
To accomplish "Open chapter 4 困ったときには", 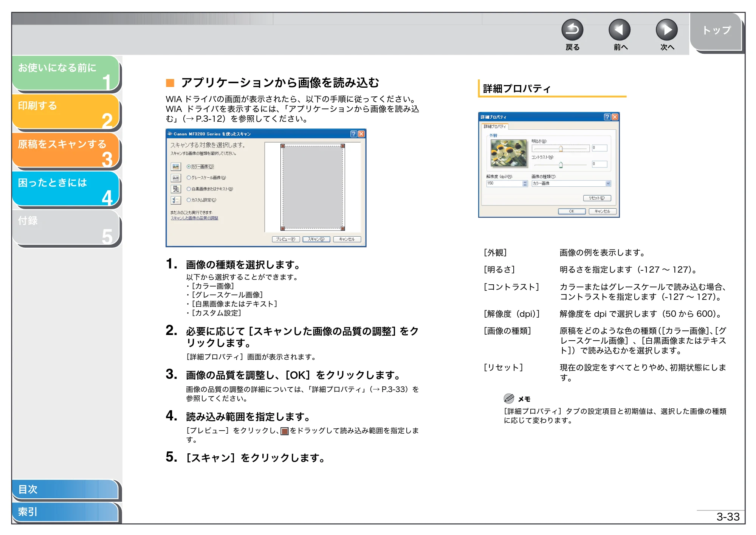I will coord(66,189).
